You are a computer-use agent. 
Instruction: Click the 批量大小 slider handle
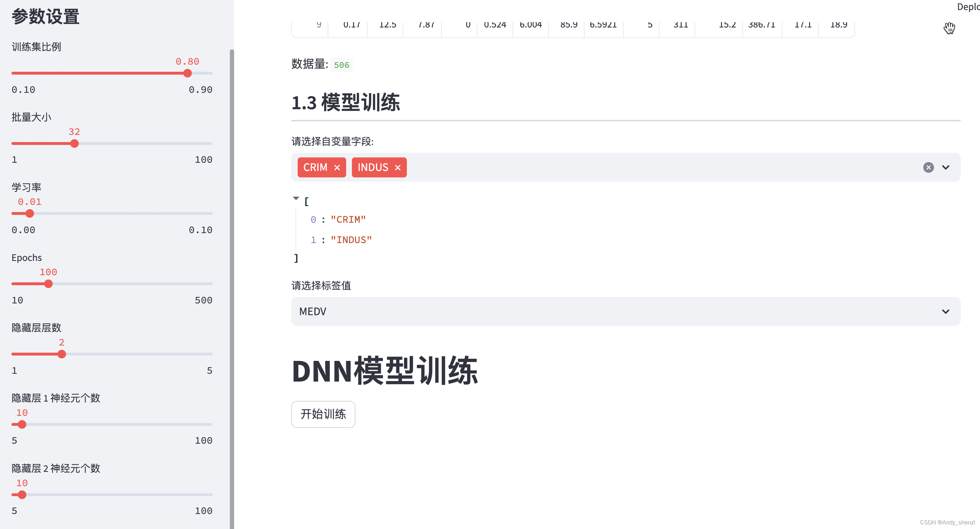pos(75,143)
